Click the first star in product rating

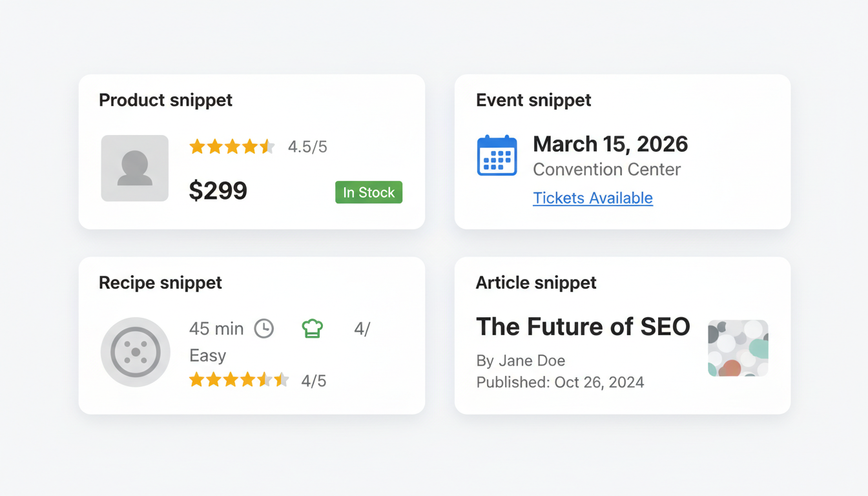click(197, 147)
